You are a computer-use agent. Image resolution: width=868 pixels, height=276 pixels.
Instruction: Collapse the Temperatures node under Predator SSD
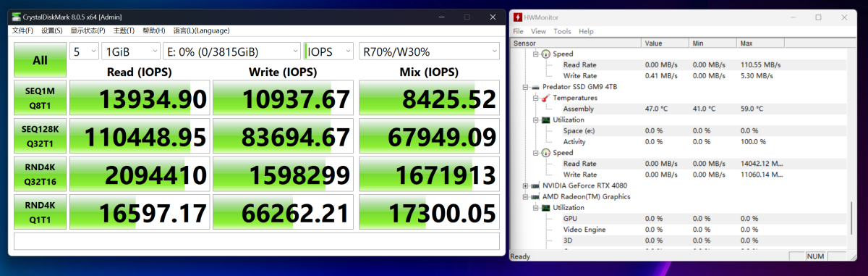536,98
